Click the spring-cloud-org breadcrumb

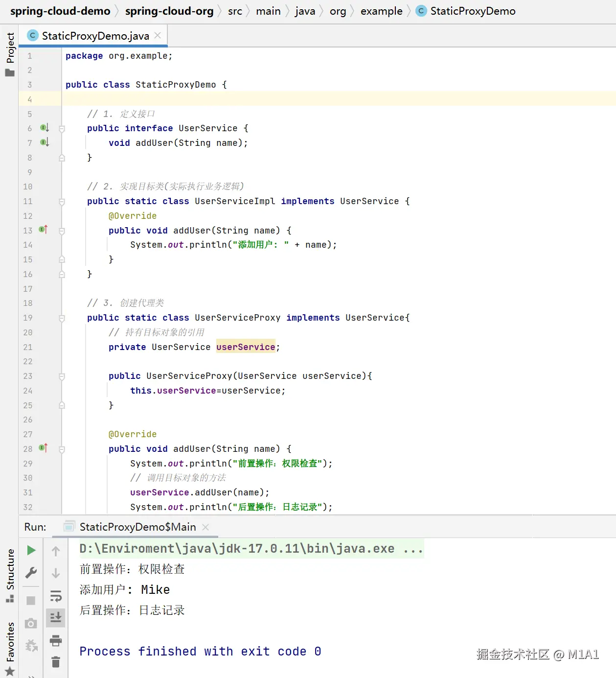(169, 11)
